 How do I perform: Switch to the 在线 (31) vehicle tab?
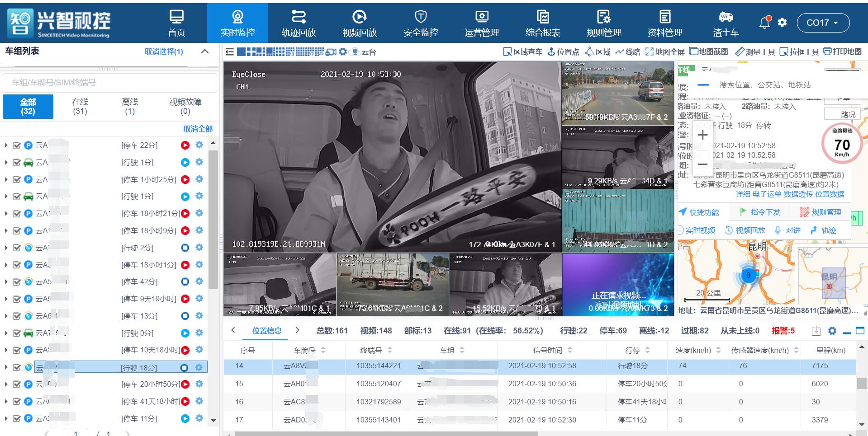point(80,107)
